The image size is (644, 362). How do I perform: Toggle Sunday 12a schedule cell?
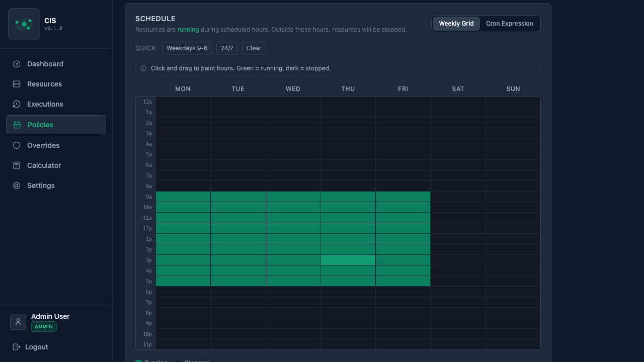[513, 102]
